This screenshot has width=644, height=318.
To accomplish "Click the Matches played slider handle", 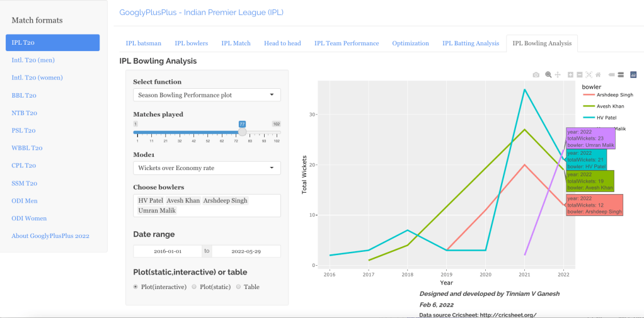I will [x=242, y=132].
